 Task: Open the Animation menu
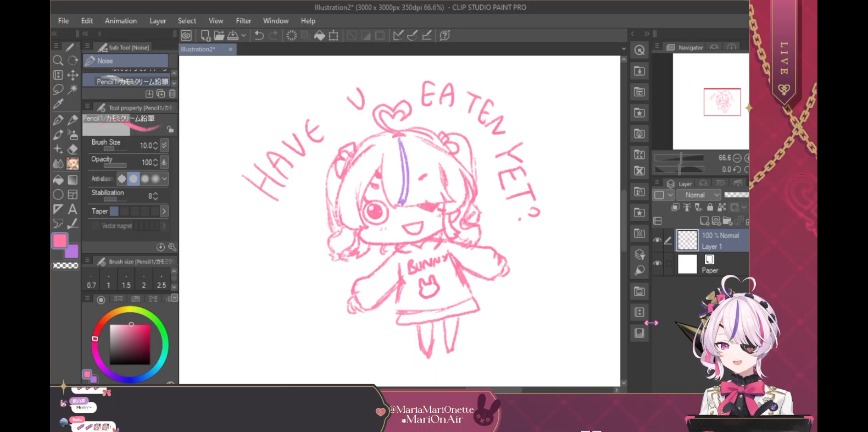coord(120,21)
